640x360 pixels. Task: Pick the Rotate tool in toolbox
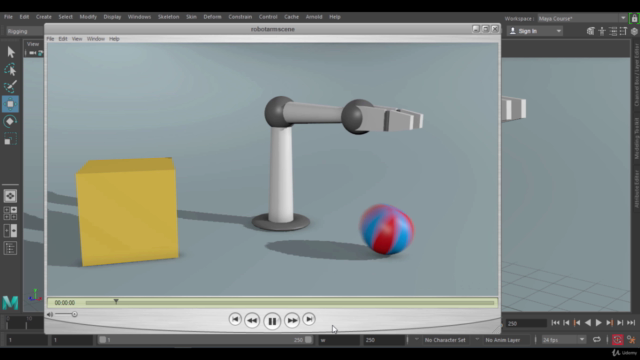coord(10,121)
